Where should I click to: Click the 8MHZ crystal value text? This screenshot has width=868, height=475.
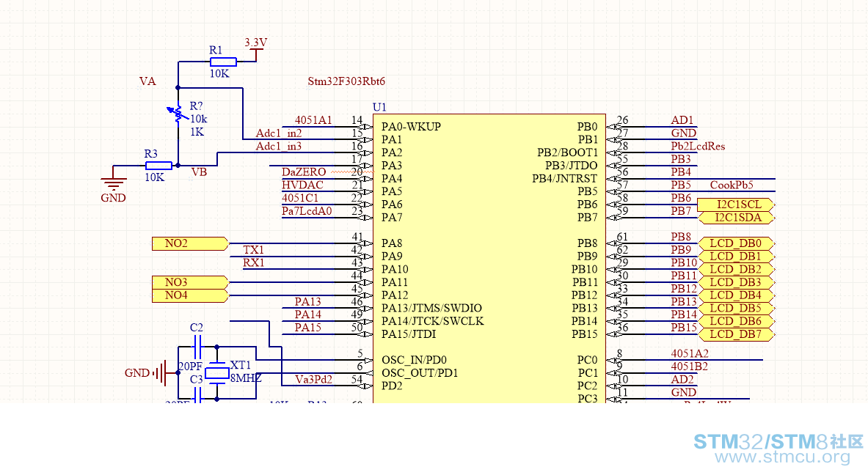[x=246, y=378]
